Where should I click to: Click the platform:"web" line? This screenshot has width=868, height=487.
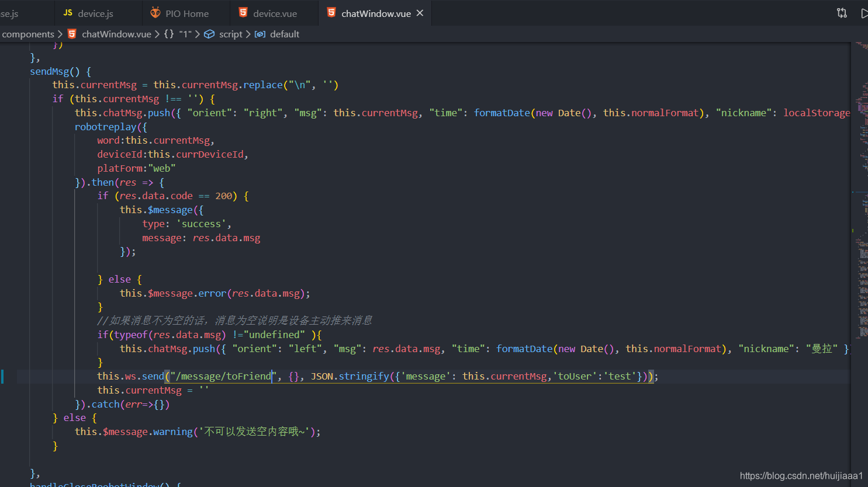[x=136, y=168]
